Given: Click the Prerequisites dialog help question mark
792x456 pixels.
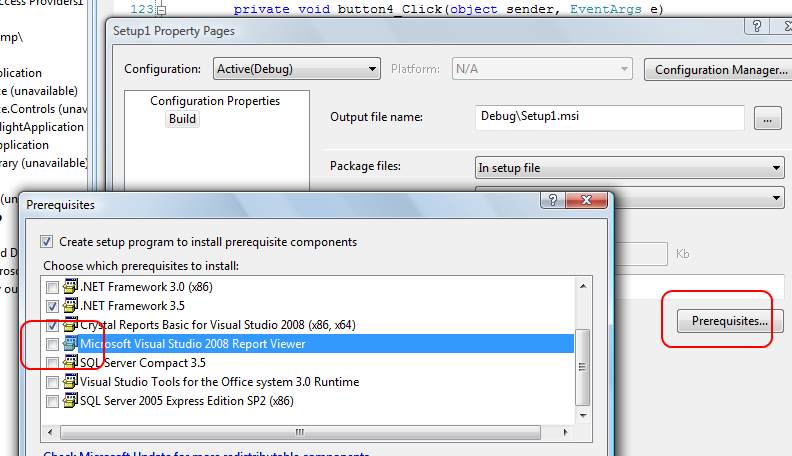Looking at the screenshot, I should click(x=553, y=200).
